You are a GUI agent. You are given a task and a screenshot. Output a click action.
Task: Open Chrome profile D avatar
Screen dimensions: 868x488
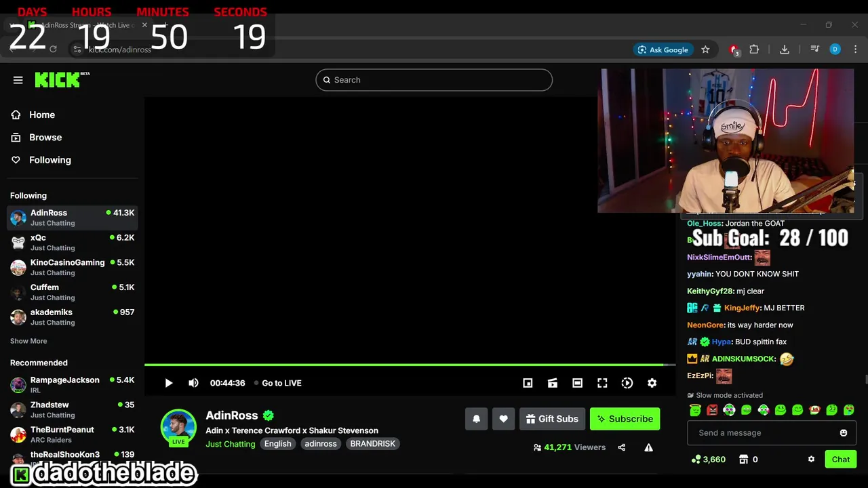pos(835,49)
